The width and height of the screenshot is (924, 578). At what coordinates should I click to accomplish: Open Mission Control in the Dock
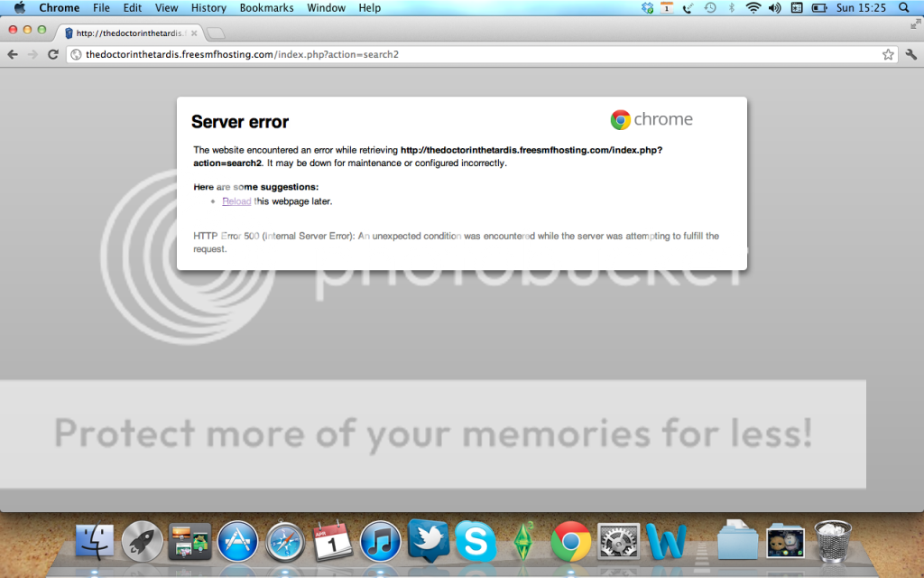coord(189,542)
